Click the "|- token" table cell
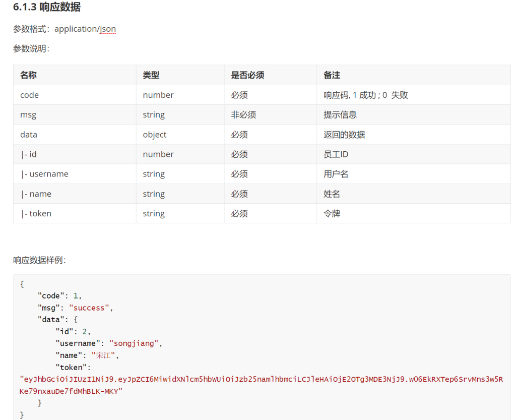This screenshot has width=516, height=420. [x=36, y=213]
